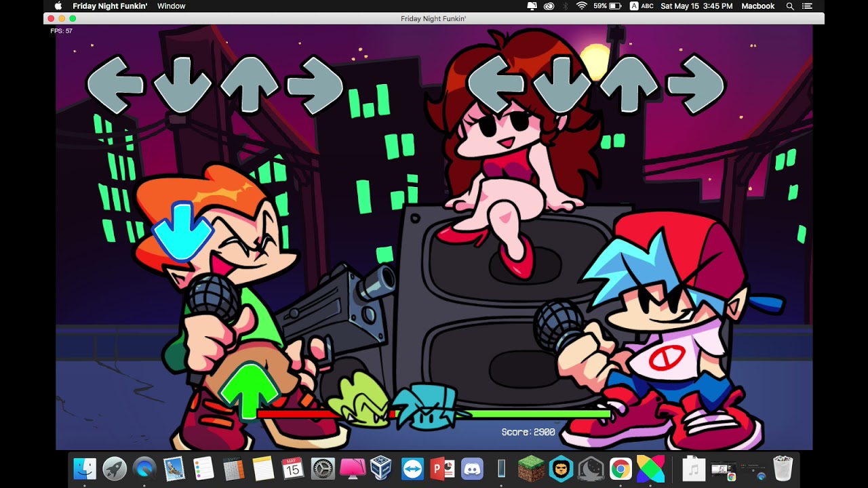The width and height of the screenshot is (868, 488).
Task: Open the Window menu
Action: pos(171,6)
